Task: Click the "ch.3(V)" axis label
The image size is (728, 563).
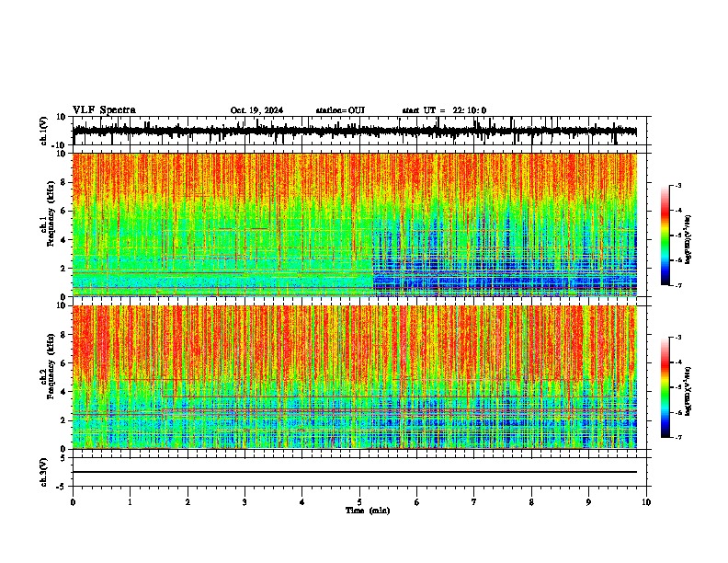Action: [44, 472]
